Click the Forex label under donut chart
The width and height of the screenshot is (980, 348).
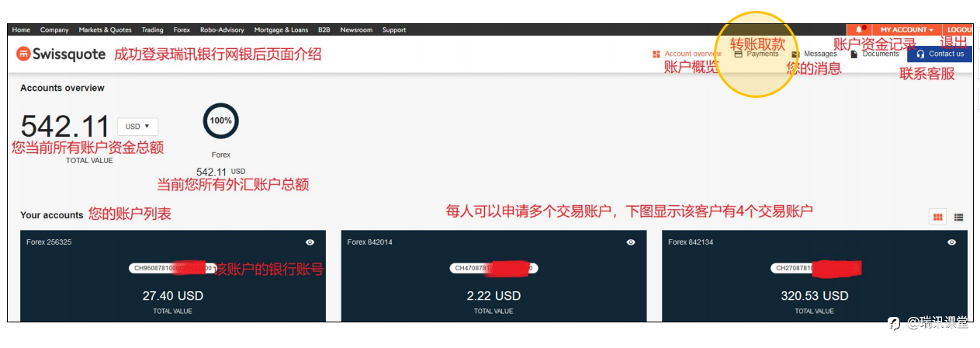coord(220,155)
